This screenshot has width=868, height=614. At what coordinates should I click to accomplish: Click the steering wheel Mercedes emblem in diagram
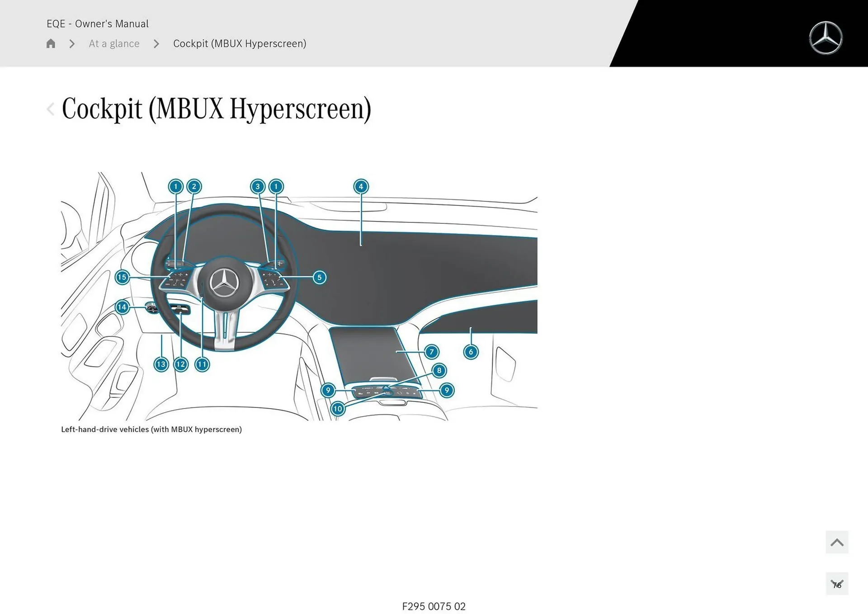point(224,283)
